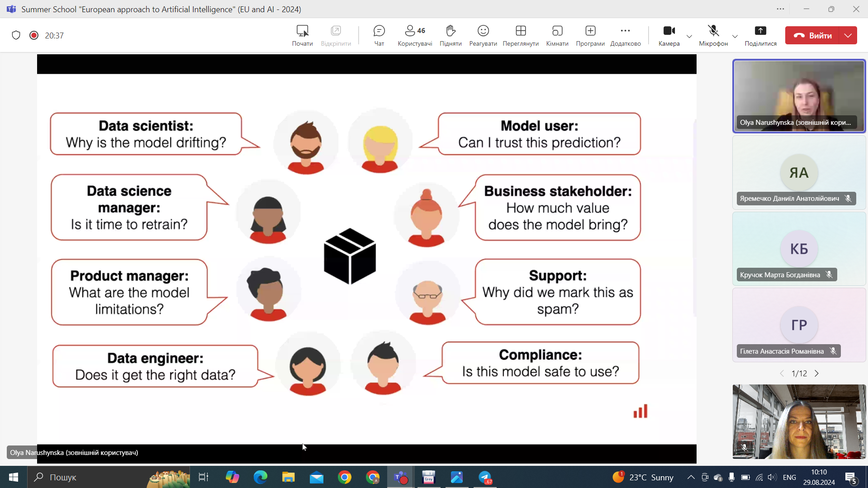Open the title bar ellipsis menu
Screen dimensions: 868x488
(781, 9)
